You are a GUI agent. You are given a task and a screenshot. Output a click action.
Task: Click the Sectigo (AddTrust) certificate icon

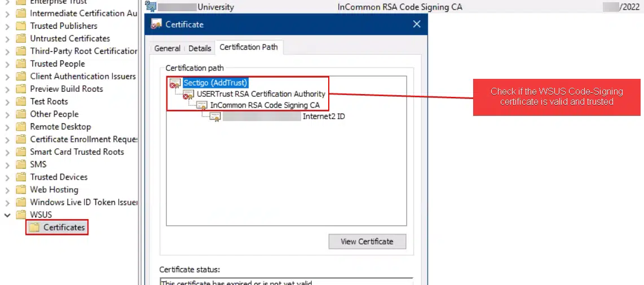(x=175, y=83)
